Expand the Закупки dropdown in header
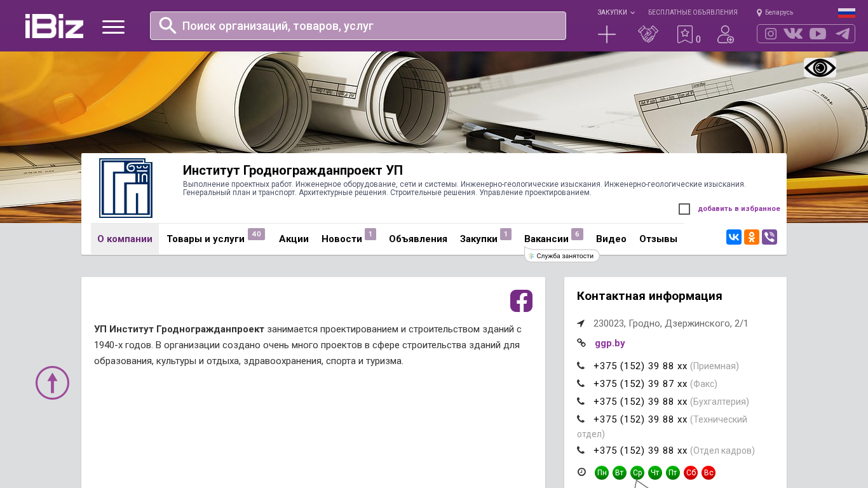This screenshot has width=868, height=488. pyautogui.click(x=616, y=13)
